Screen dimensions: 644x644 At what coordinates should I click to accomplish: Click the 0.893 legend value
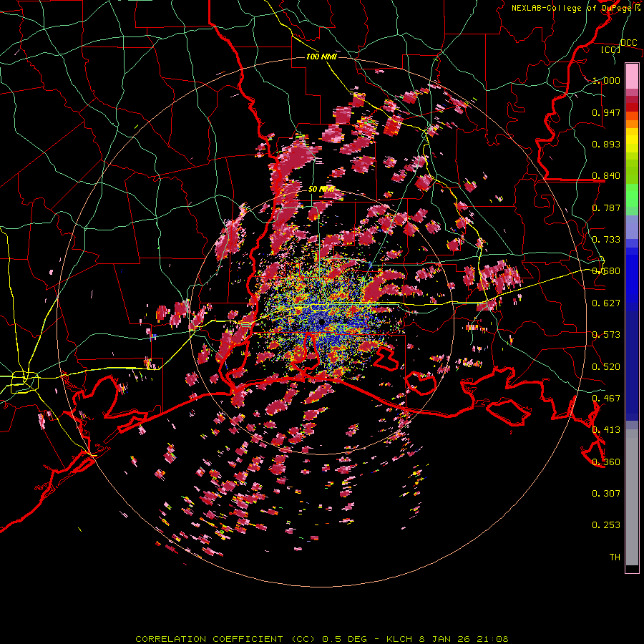click(606, 144)
